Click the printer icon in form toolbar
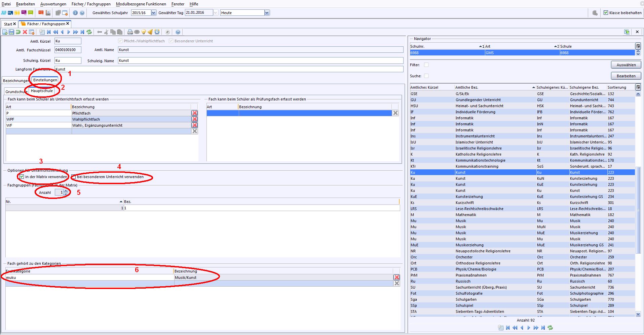The image size is (644, 335). click(130, 32)
